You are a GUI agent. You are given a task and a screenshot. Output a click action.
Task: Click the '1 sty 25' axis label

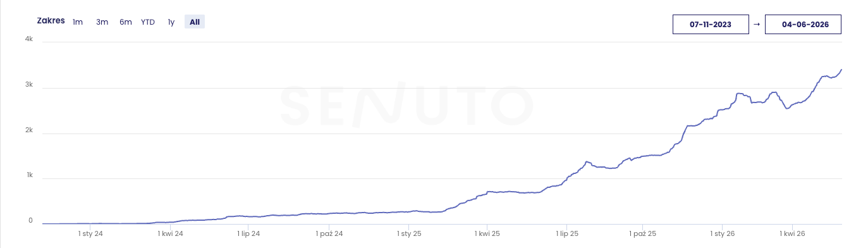409,233
